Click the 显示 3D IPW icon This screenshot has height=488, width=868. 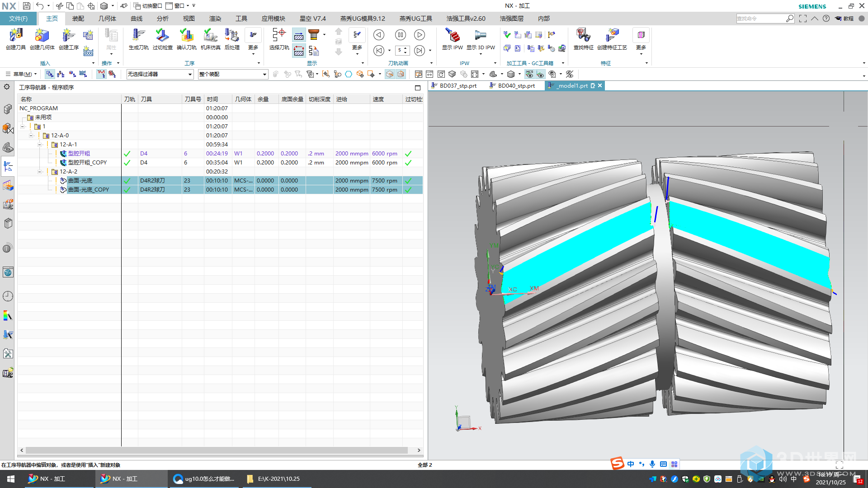click(481, 39)
